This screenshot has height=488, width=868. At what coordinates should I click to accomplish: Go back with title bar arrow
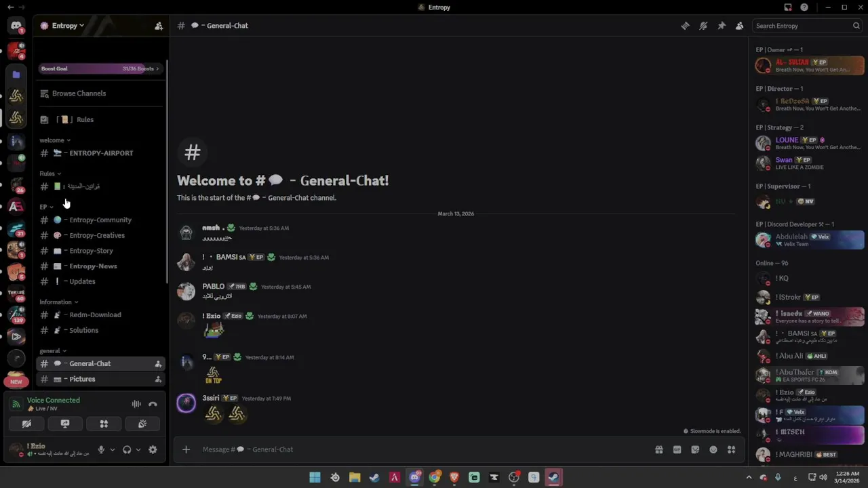[10, 7]
